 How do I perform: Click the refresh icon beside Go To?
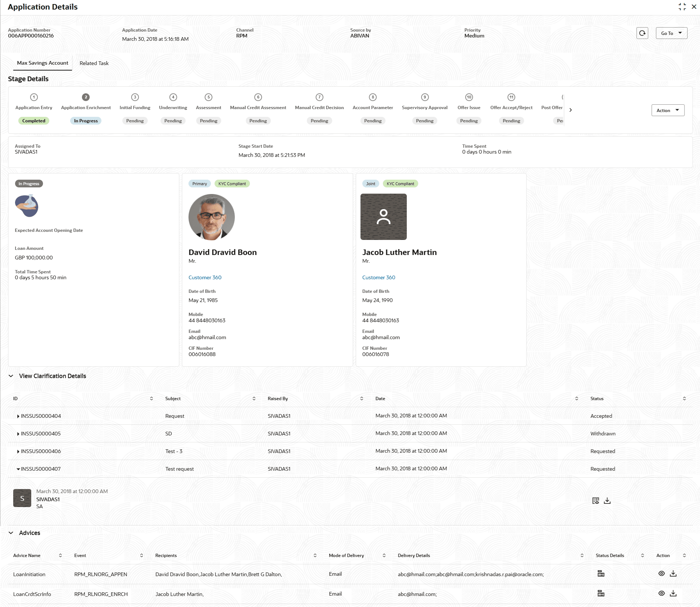[x=642, y=33]
